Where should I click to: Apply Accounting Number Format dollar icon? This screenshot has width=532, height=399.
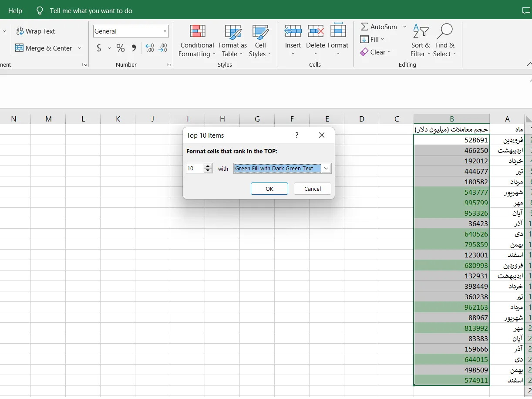(99, 48)
